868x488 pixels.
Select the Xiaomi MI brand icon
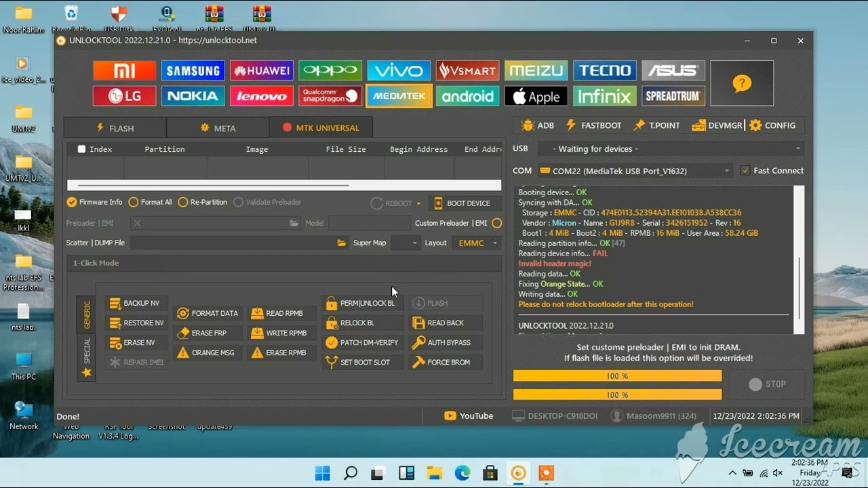(124, 70)
